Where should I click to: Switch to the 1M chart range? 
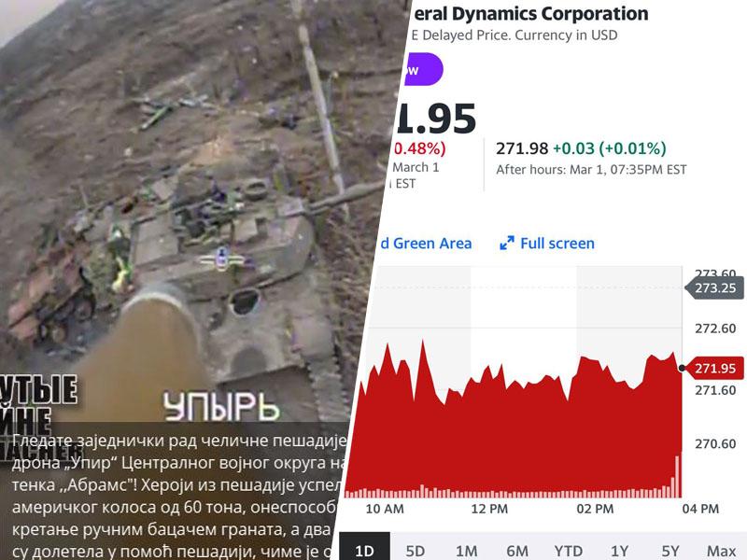click(466, 551)
